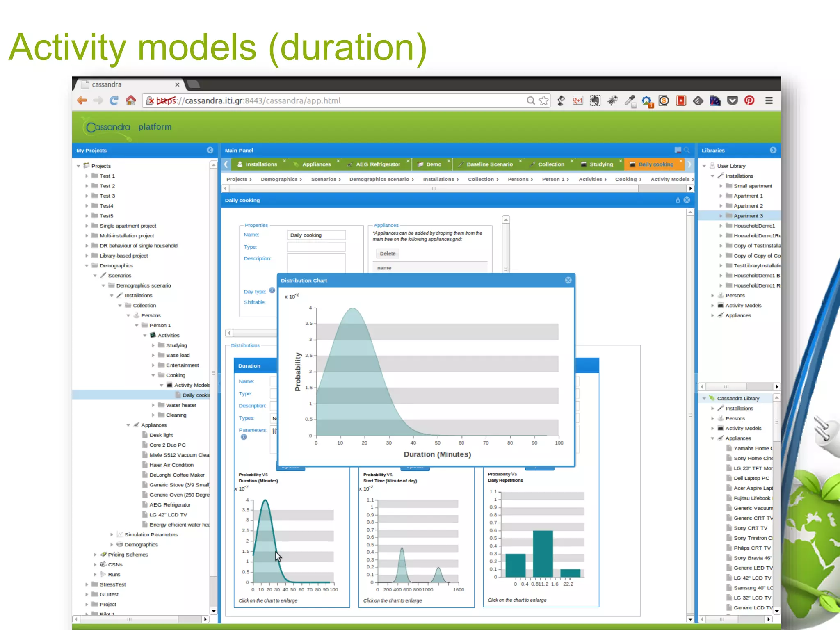Expand the Test 1 project
The image size is (840, 630).
click(87, 176)
